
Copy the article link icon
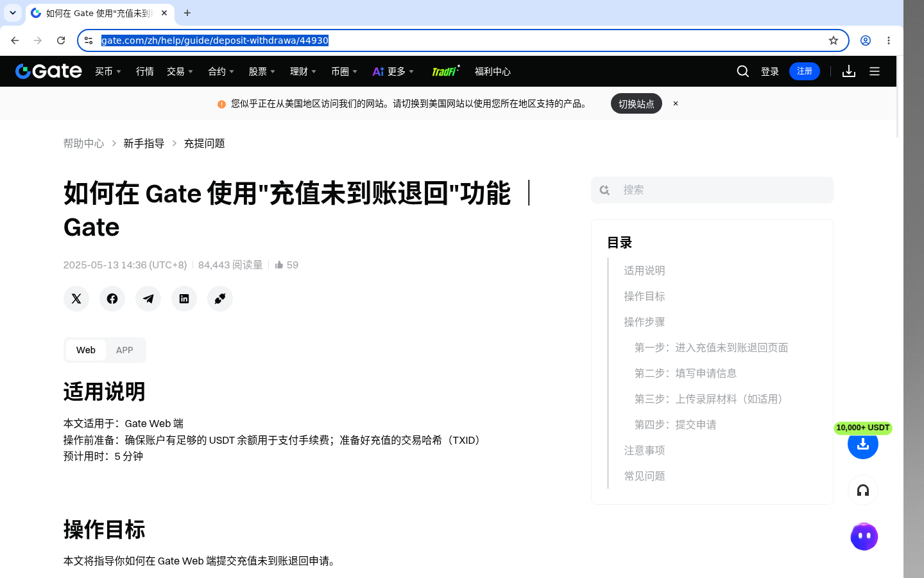tap(220, 299)
